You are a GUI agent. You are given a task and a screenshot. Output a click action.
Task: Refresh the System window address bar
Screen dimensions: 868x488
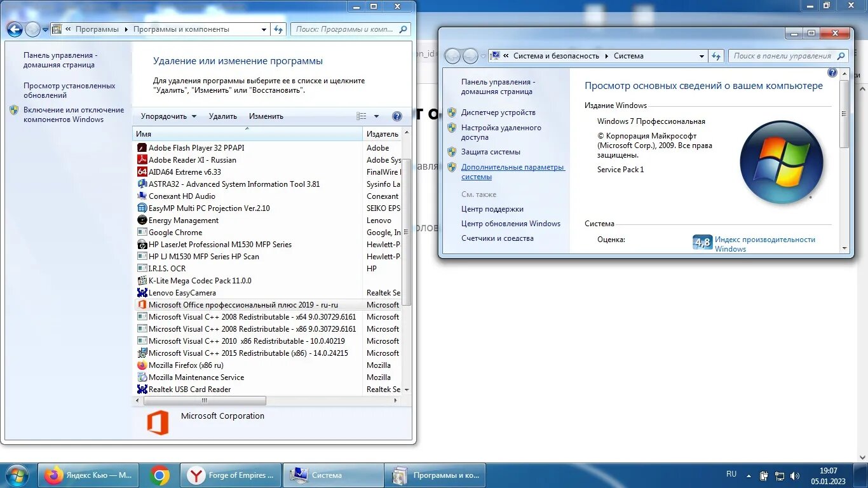716,56
